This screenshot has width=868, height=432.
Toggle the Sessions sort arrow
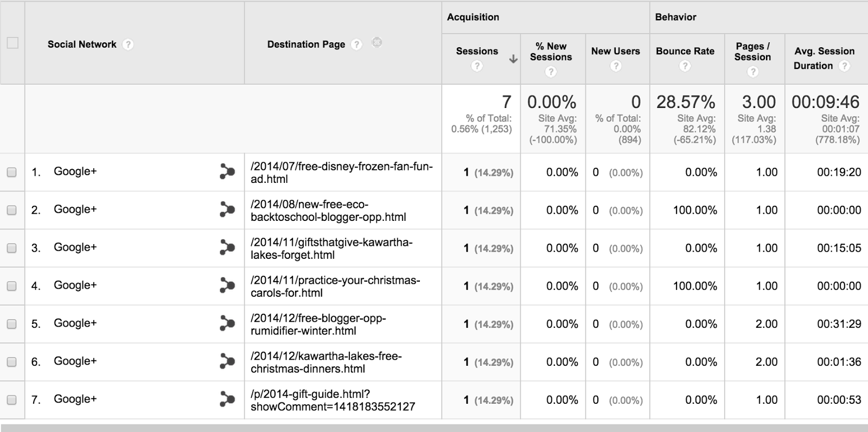[x=513, y=59]
